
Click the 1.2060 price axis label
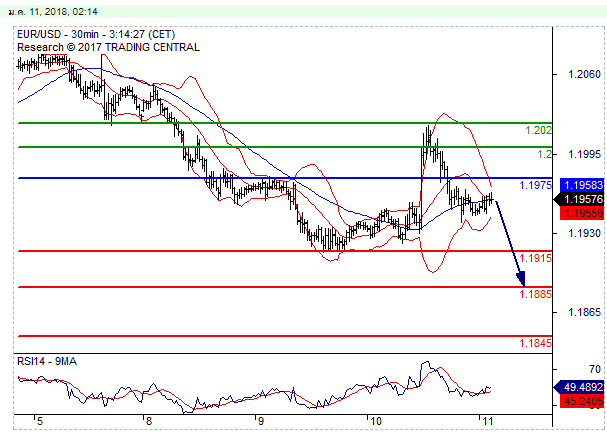[584, 74]
